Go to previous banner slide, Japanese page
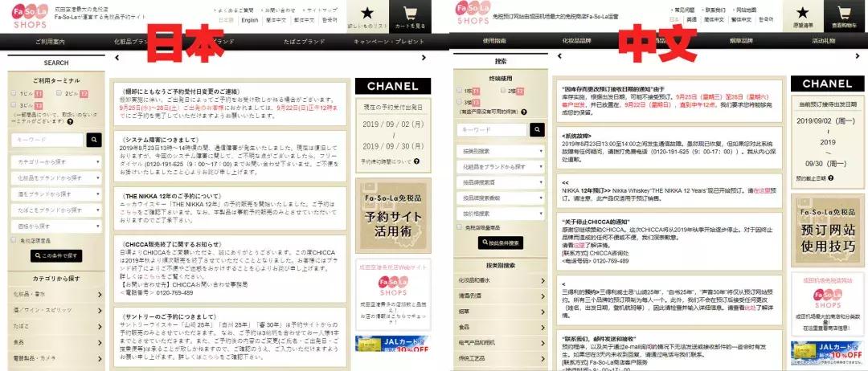 [x=117, y=58]
